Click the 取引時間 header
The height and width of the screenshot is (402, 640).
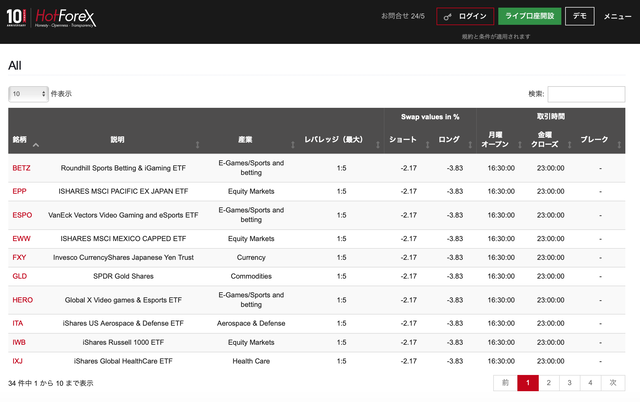pos(551,117)
